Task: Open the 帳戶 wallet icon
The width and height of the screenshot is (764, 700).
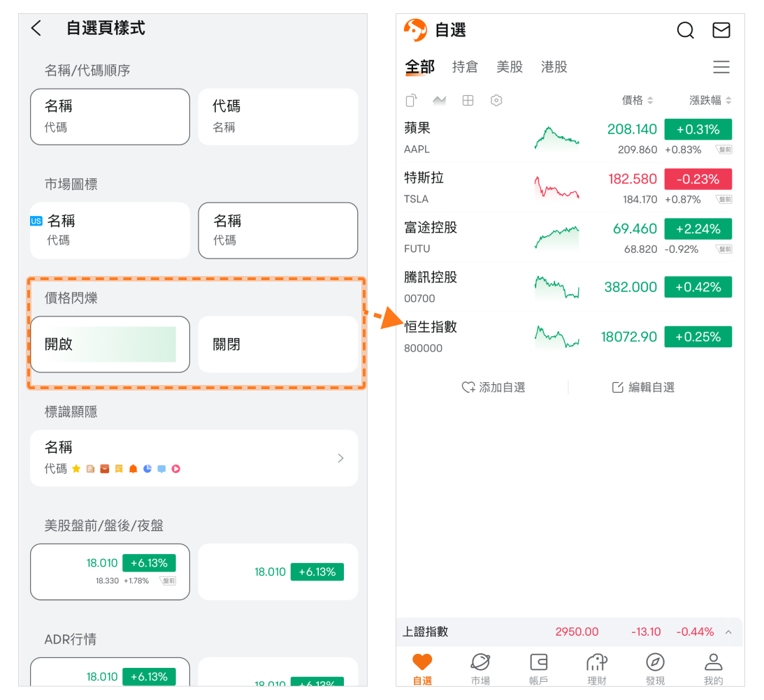Action: coord(538,669)
